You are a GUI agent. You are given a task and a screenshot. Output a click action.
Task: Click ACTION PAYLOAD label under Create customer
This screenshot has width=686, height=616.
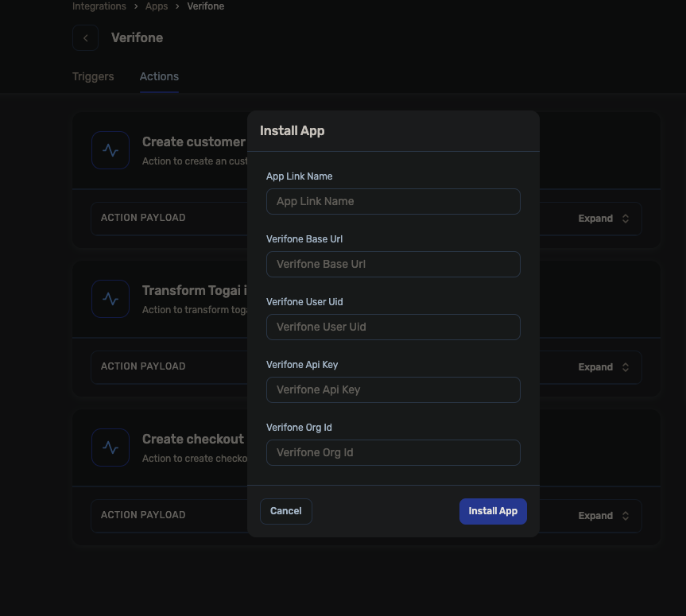click(x=143, y=218)
